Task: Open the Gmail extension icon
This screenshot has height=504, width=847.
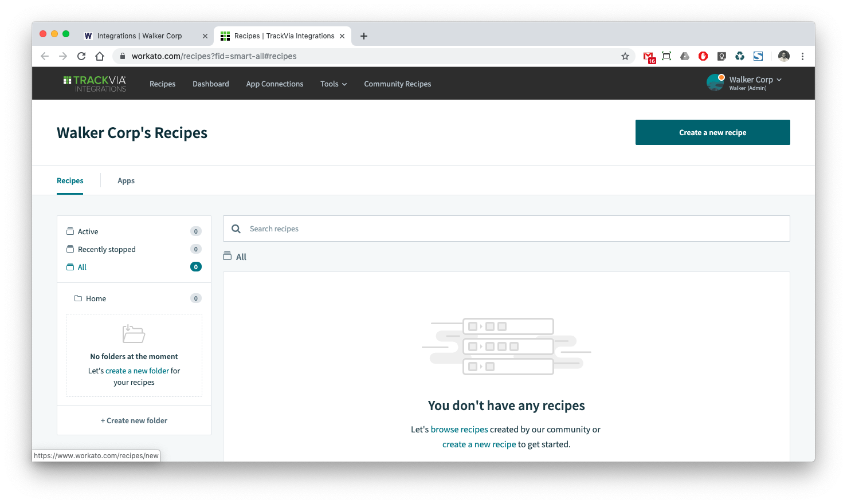Action: pos(649,57)
